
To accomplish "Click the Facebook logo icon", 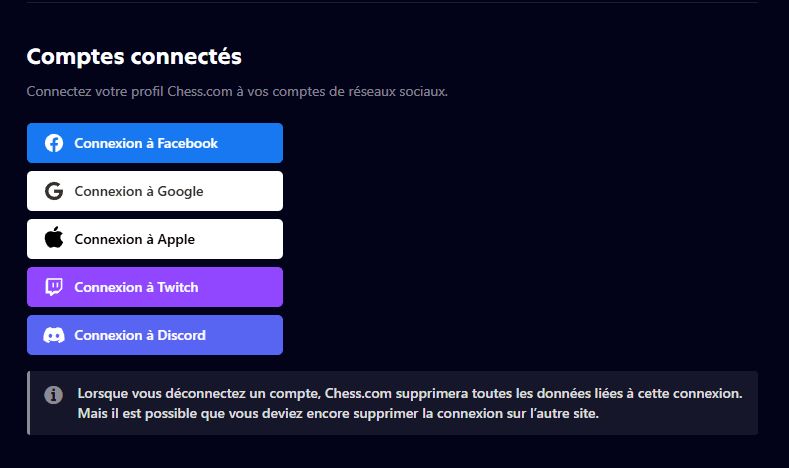I will click(x=54, y=143).
